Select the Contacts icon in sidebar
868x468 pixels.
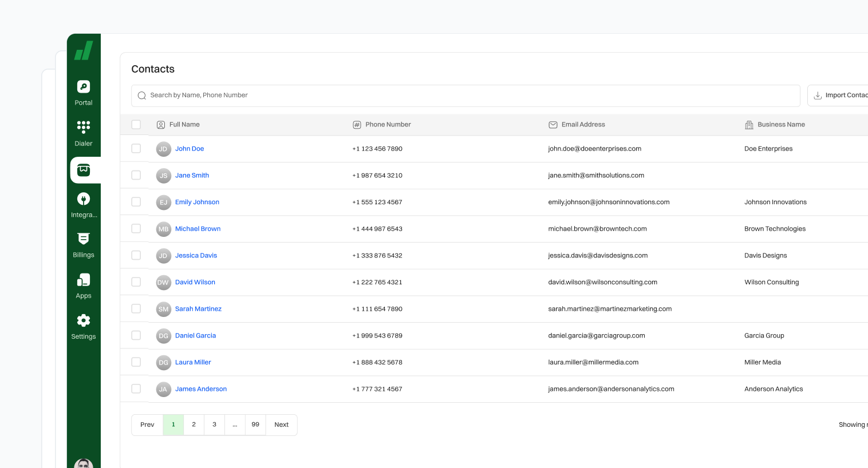coord(84,170)
